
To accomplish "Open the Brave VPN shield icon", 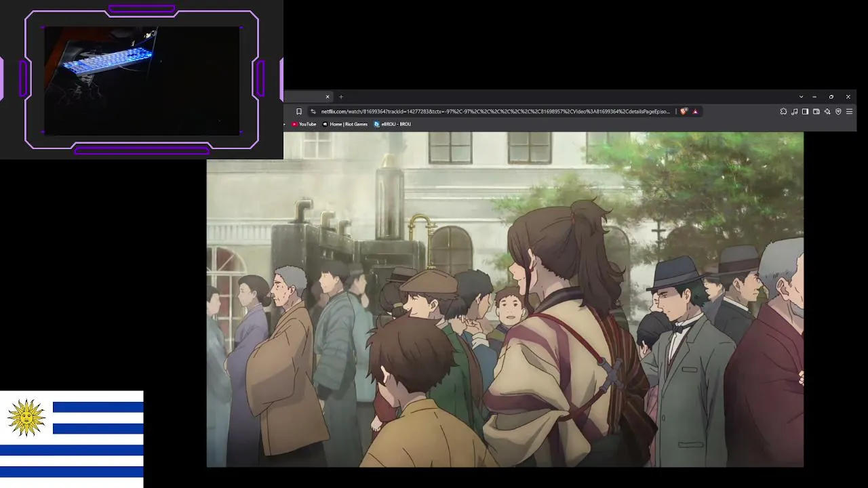I will coord(838,112).
